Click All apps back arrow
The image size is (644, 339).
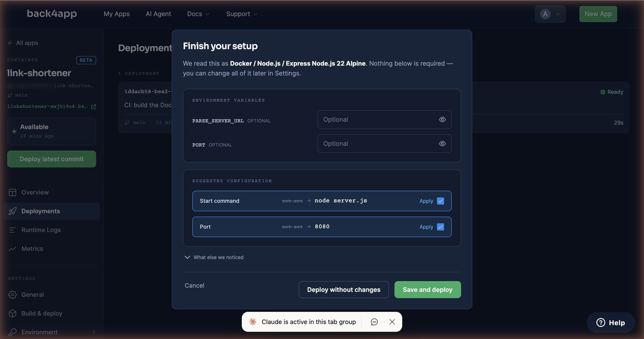(x=10, y=43)
